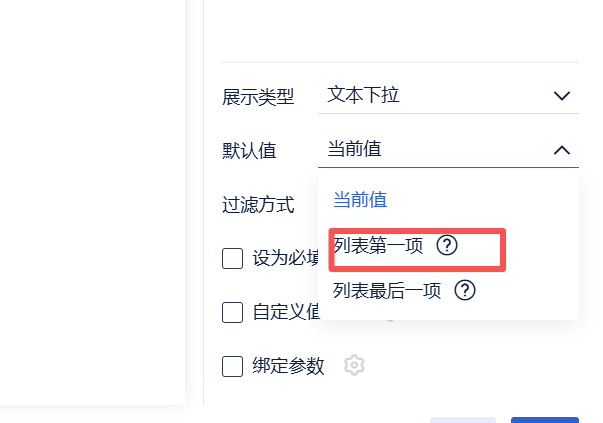The width and height of the screenshot is (603, 423).
Task: Click the 过滤方式 label
Action: pos(258,205)
